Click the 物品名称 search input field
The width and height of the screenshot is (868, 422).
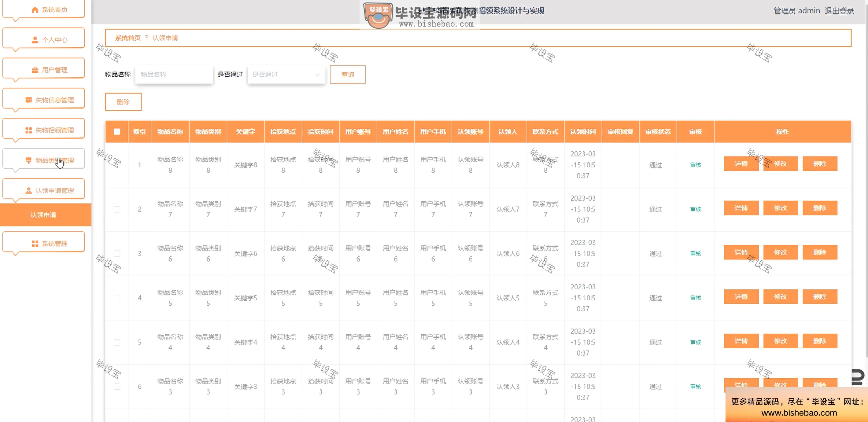tap(174, 75)
